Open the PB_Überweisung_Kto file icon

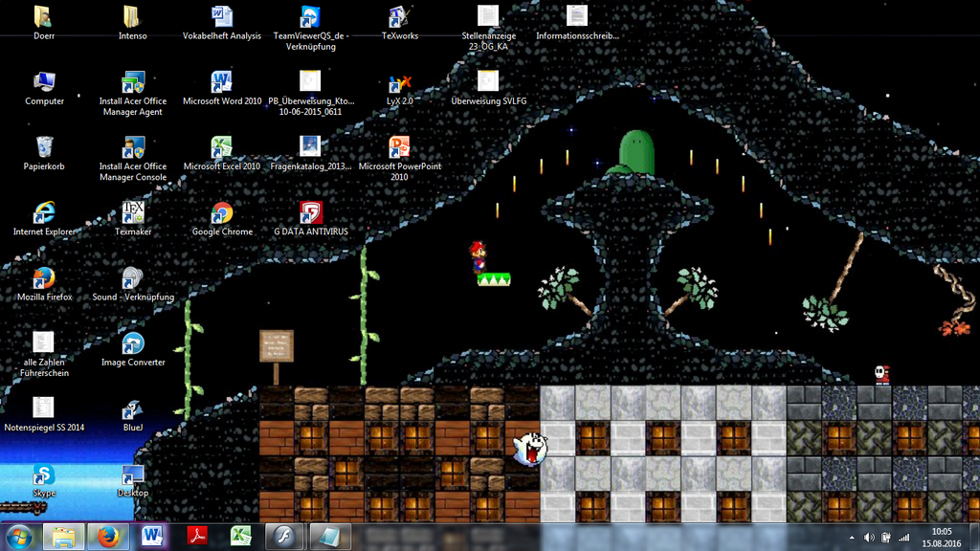click(311, 82)
